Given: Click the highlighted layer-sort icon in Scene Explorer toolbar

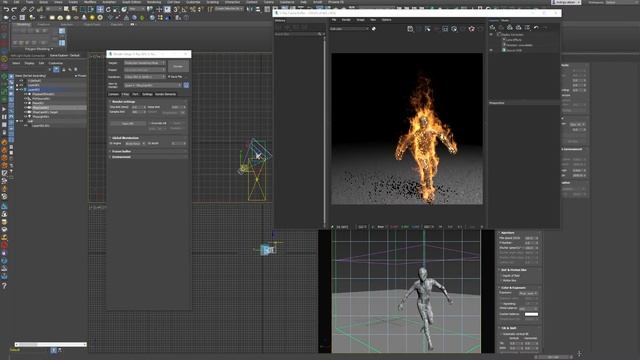Looking at the screenshot, I should 56,69.
